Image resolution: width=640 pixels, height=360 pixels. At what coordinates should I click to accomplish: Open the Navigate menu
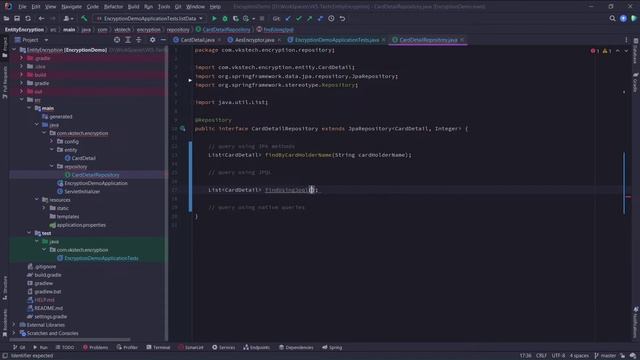71,7
